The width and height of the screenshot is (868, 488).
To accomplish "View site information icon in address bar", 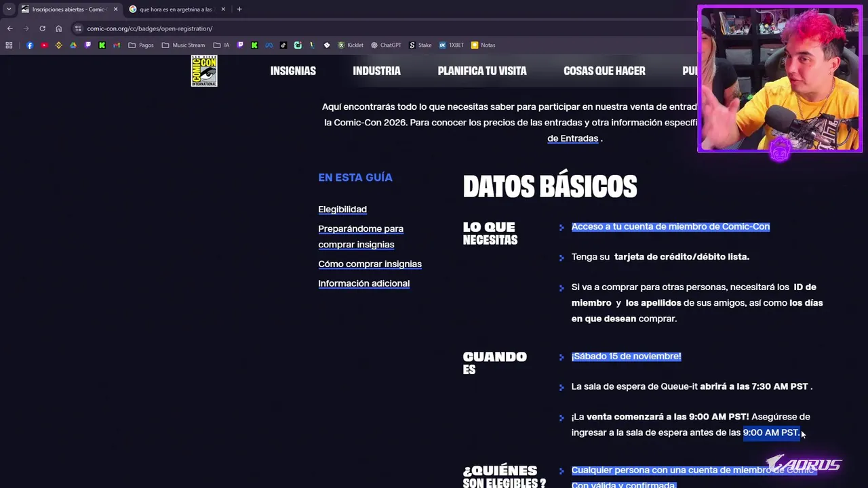I will coord(78,28).
